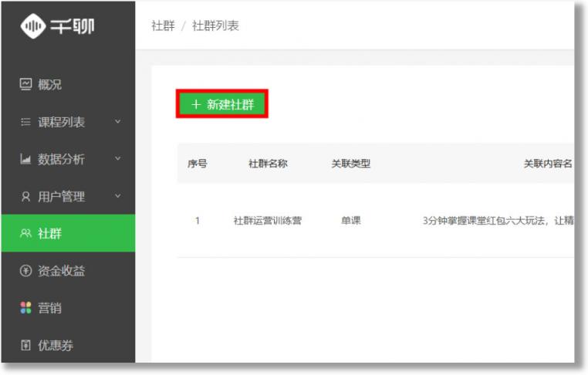Click the 3分钟掌握课堂红包六大玩法 cell

click(x=498, y=221)
